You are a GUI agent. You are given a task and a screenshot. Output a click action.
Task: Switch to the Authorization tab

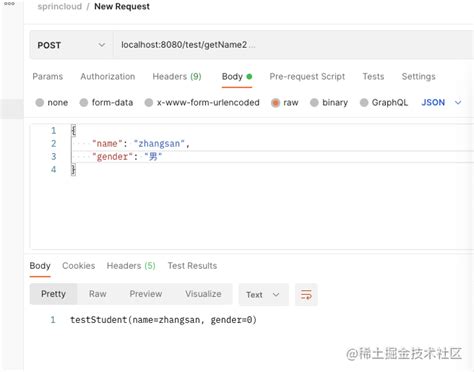click(x=108, y=76)
